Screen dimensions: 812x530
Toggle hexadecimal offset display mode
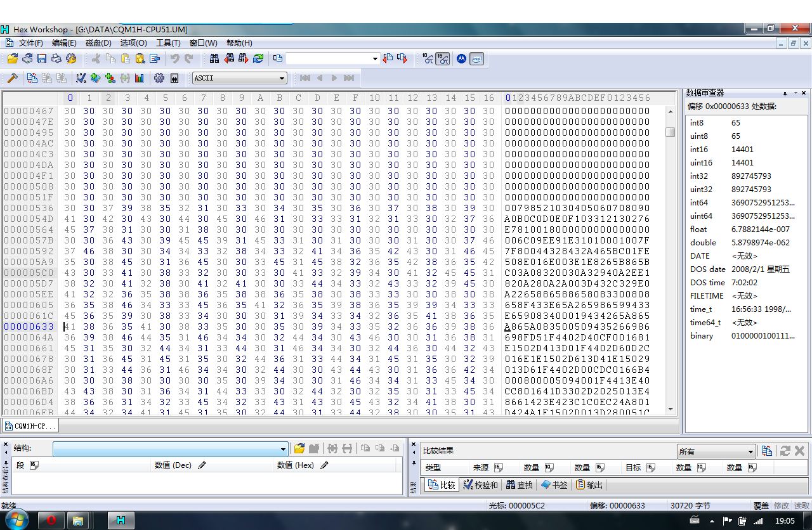(443, 58)
